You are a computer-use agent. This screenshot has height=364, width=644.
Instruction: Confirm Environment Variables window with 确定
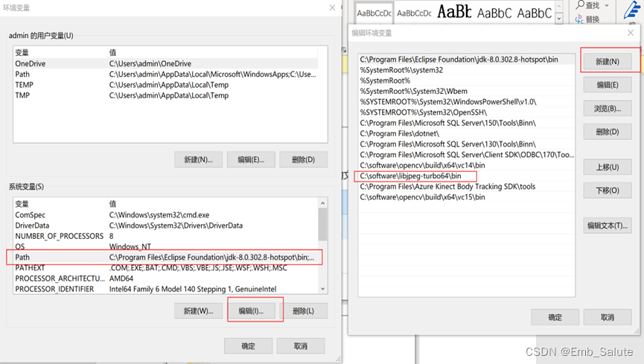tap(248, 346)
